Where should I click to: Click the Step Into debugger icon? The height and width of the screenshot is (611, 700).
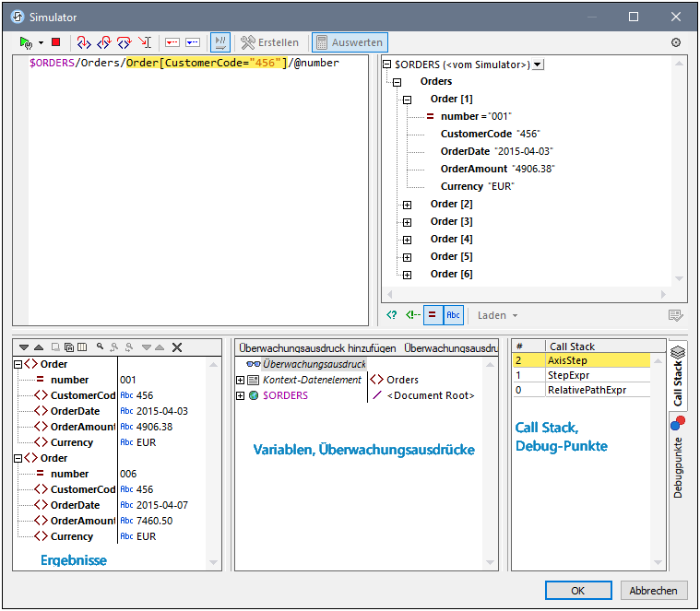point(84,42)
